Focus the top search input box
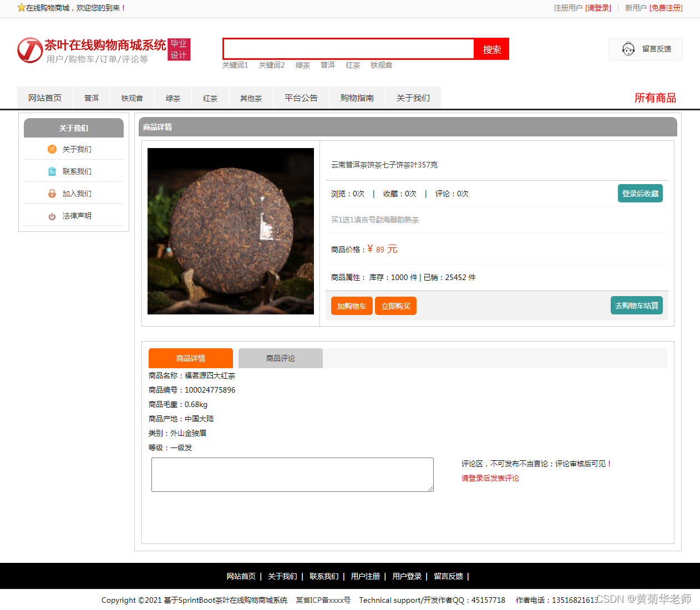This screenshot has width=700, height=610. coord(348,49)
